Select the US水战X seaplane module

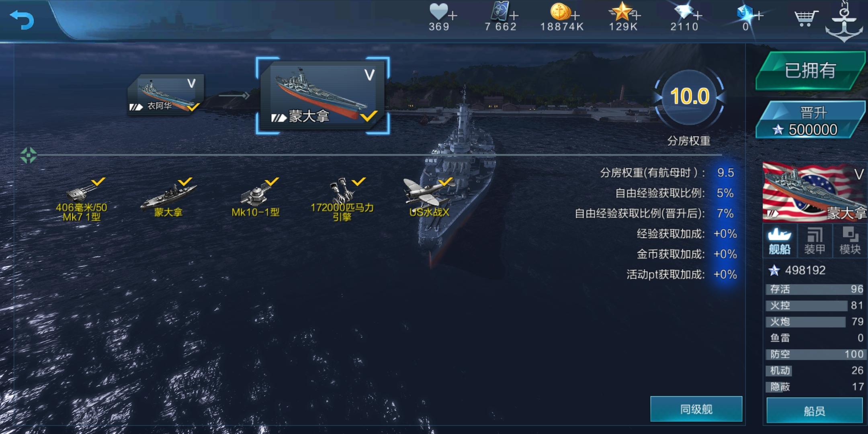(429, 197)
